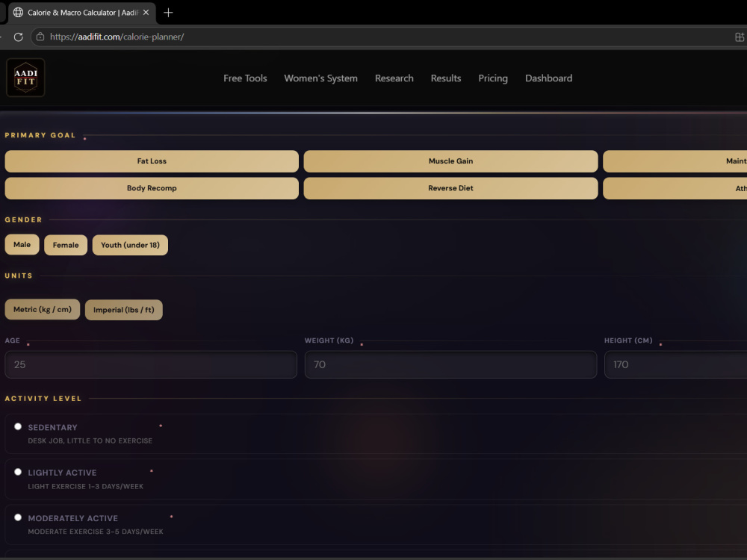Click the Units section heading
747x560 pixels.
19,276
